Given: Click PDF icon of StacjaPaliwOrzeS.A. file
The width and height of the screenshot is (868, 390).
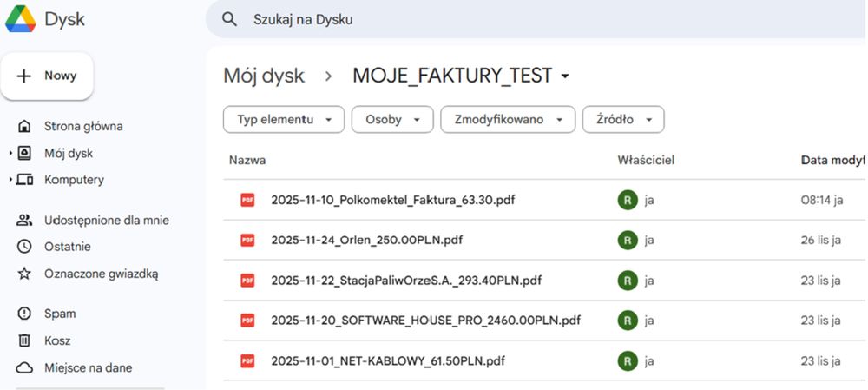Looking at the screenshot, I should coord(247,281).
